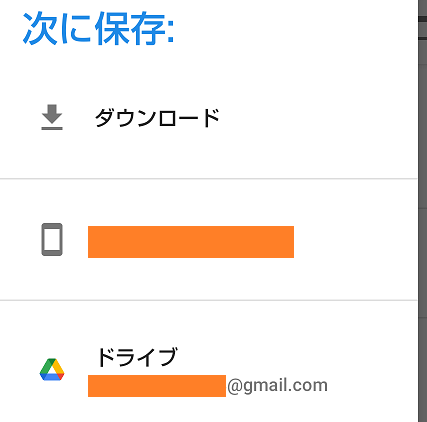Select the redacted phone device name
Screen dimensions: 427x422
(x=191, y=242)
